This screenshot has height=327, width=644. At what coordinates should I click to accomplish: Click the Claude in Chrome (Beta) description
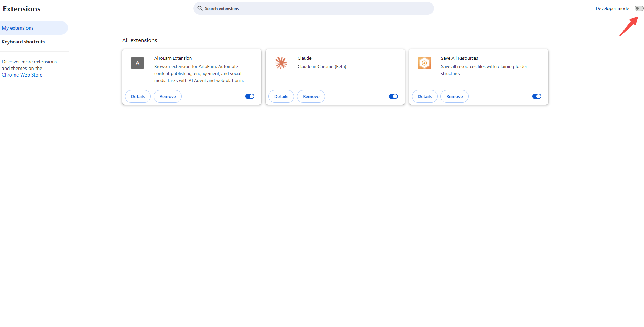322,66
